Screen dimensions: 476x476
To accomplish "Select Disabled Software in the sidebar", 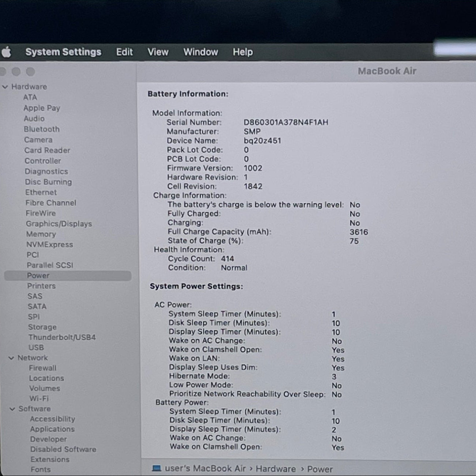I will pos(63,449).
